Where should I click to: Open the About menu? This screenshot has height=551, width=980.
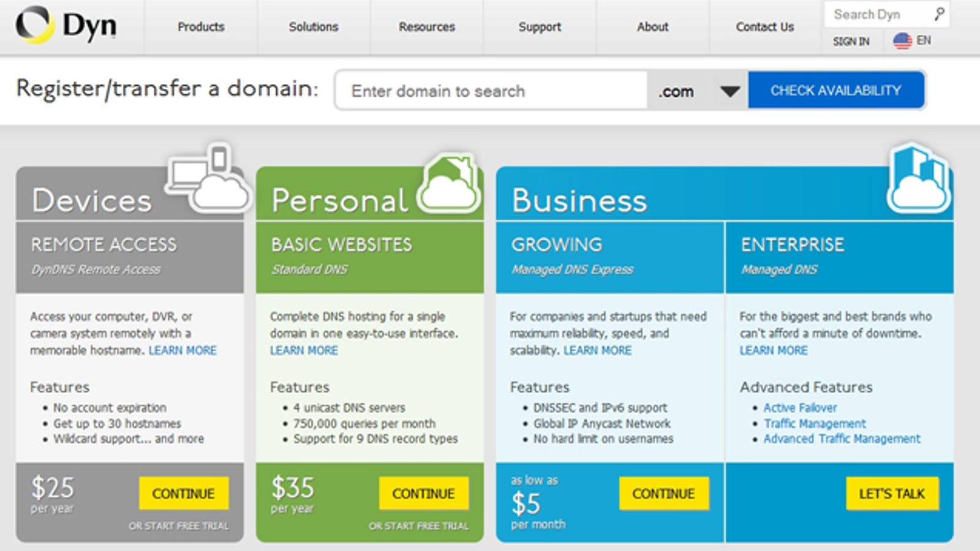(653, 27)
